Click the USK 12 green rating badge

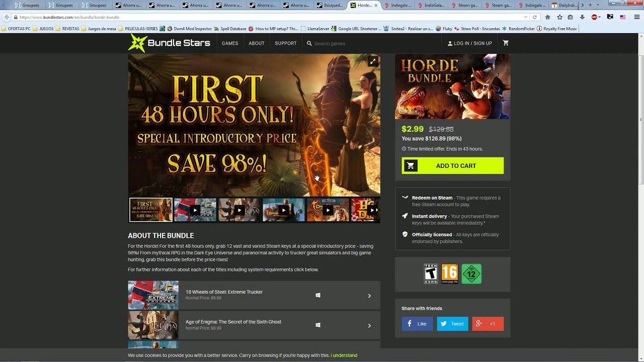point(471,274)
